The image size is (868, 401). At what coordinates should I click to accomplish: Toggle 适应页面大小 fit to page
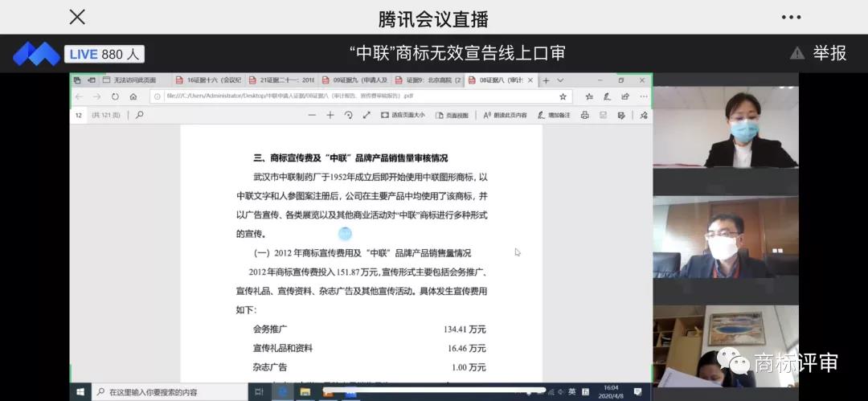coord(403,115)
